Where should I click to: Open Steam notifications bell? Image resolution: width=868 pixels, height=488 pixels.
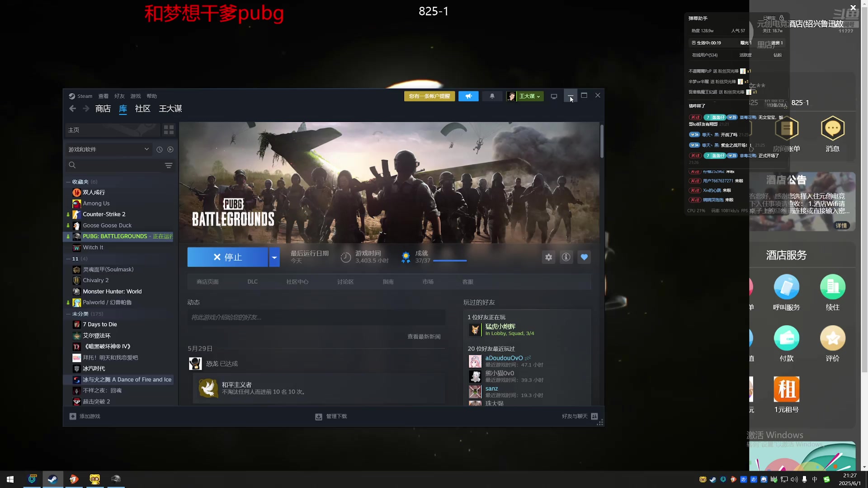[x=492, y=96]
